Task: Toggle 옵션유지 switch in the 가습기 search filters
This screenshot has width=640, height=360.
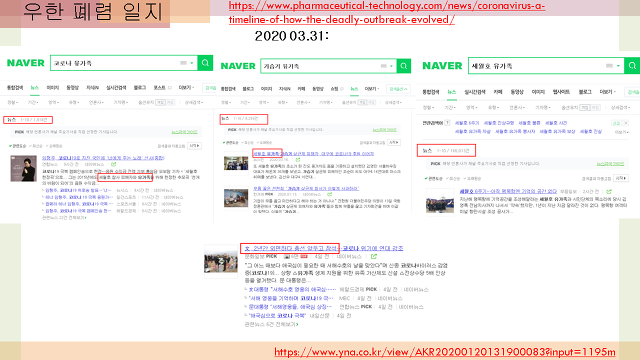Action: point(367,102)
